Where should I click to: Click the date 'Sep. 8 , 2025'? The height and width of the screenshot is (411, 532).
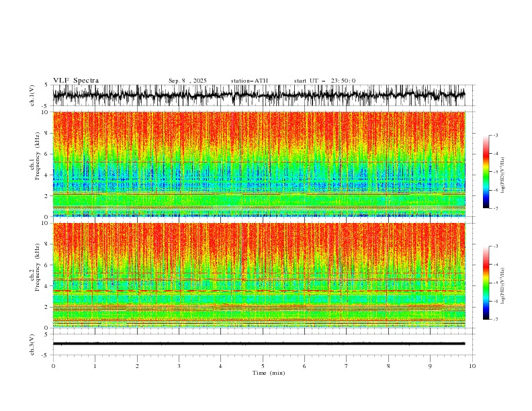coord(187,81)
